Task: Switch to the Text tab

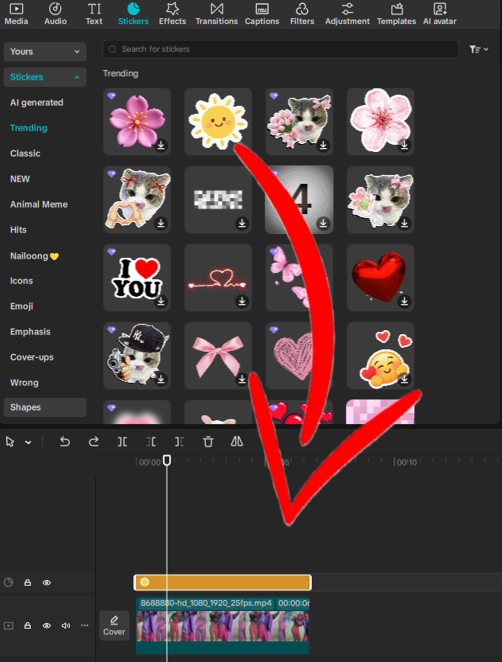Action: (94, 14)
